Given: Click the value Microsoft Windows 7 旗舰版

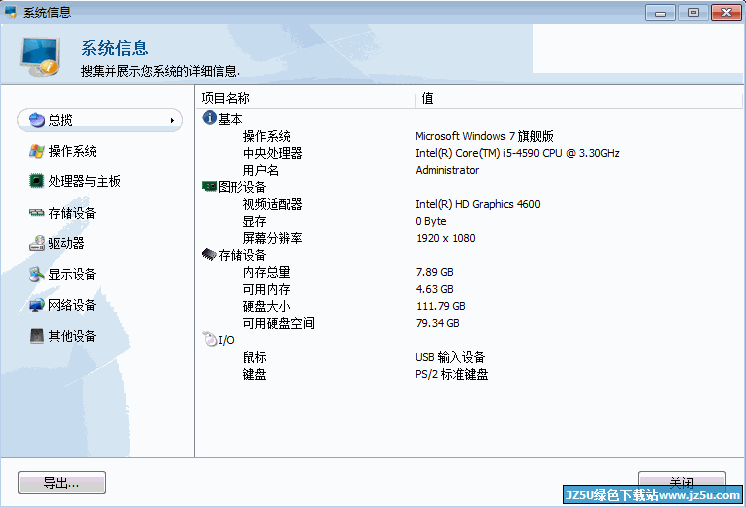Looking at the screenshot, I should coord(484,136).
